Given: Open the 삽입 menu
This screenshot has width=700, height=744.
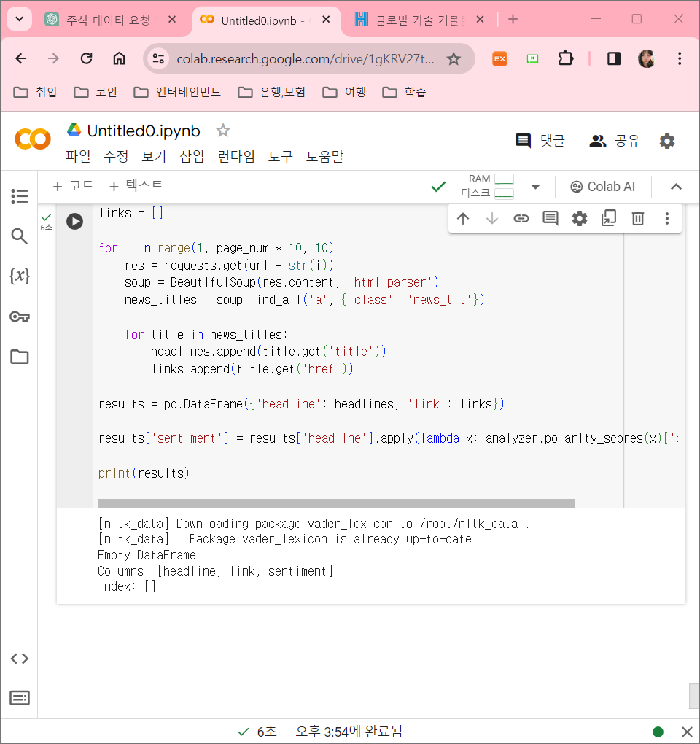Looking at the screenshot, I should (x=192, y=156).
